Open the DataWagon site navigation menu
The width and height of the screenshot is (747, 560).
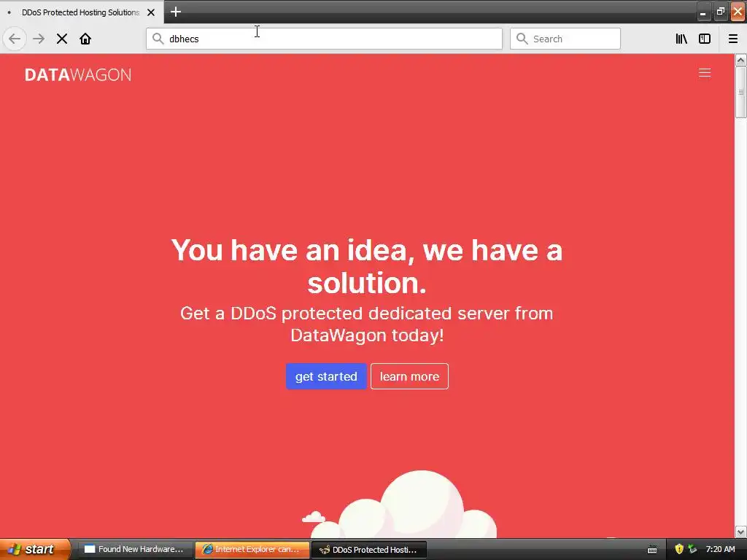[705, 73]
